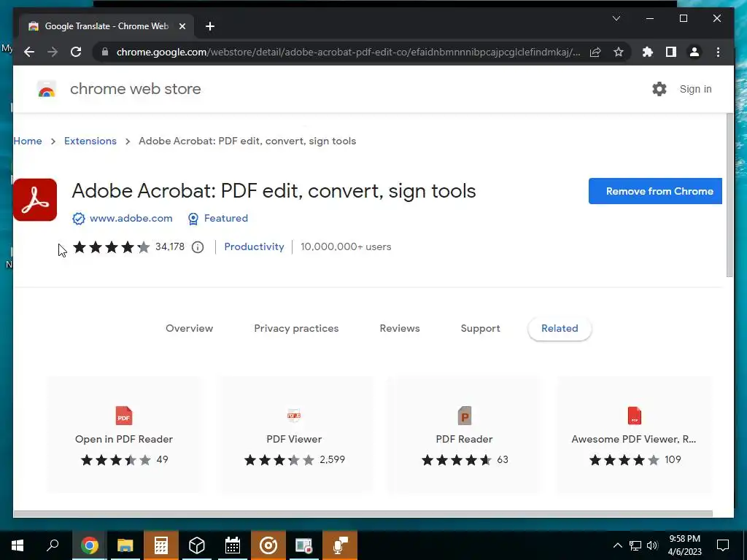Screen dimensions: 747x560
Task: Click the Chrome Web Store rainbow logo
Action: click(x=47, y=89)
